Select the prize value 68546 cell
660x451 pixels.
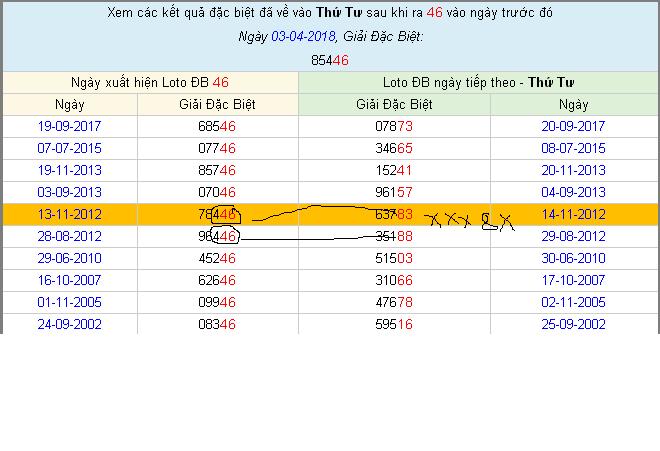pos(217,126)
